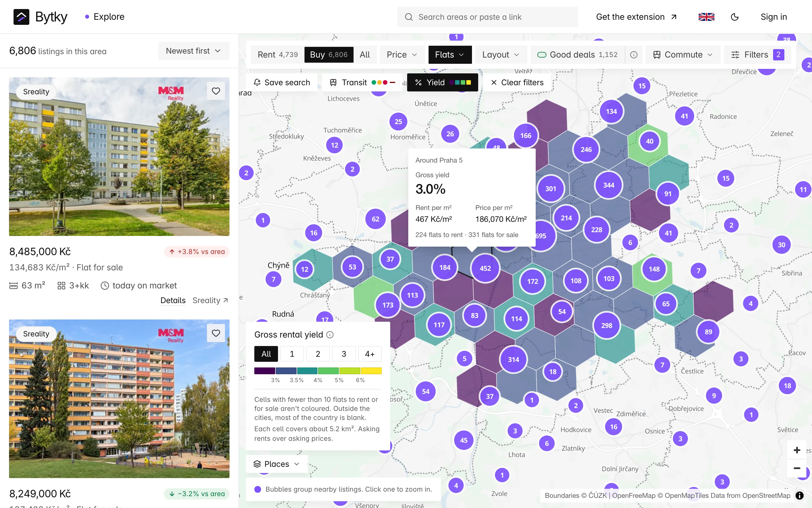Open the Price filter dropdown
The image size is (812, 508).
(402, 55)
